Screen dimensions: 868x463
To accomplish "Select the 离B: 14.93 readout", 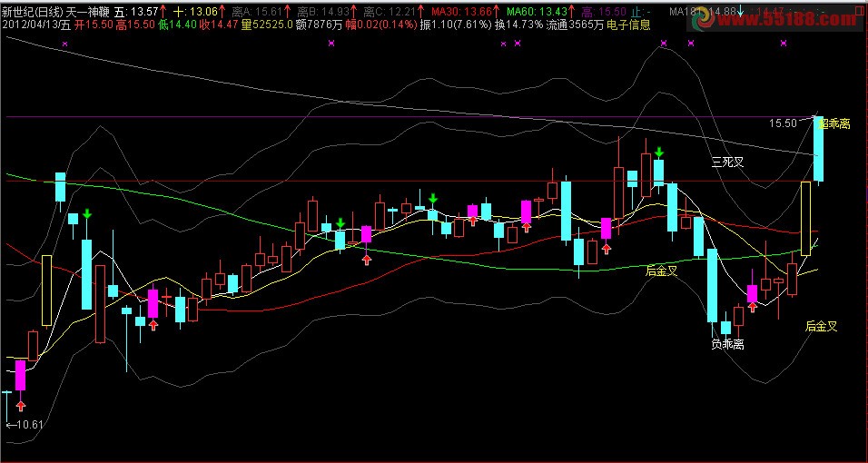I will 322,11.
